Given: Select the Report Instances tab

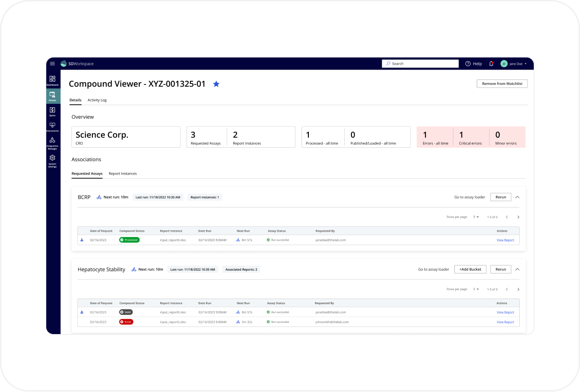Looking at the screenshot, I should [123, 174].
